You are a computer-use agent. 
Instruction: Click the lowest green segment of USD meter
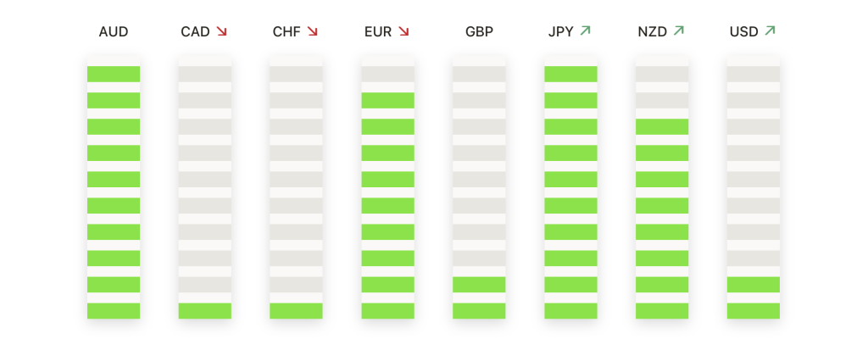click(754, 311)
